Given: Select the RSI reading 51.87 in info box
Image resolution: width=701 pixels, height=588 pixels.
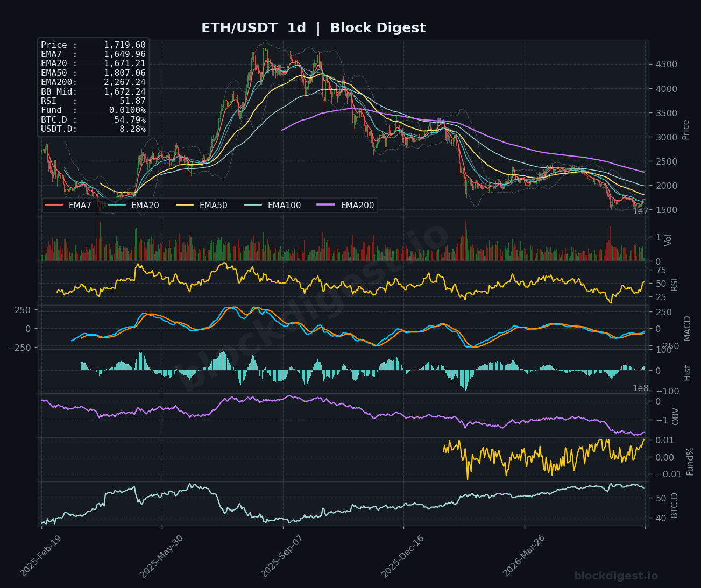Looking at the screenshot, I should point(132,101).
